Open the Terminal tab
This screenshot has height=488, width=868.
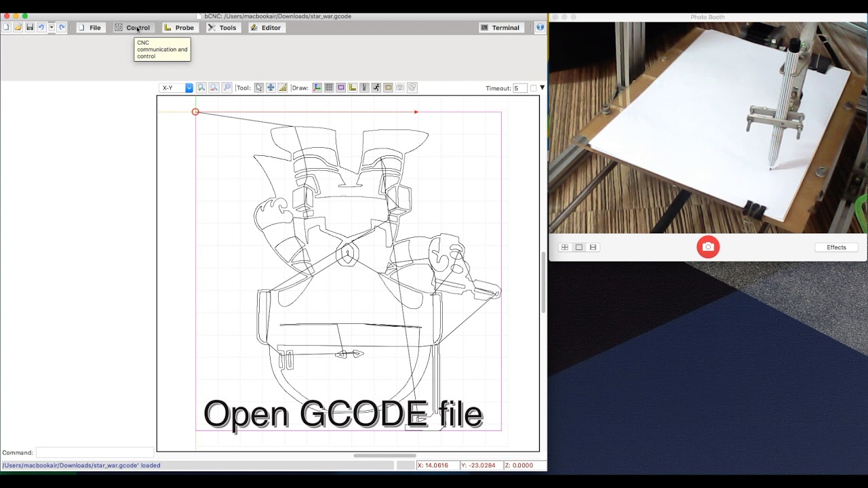(500, 28)
